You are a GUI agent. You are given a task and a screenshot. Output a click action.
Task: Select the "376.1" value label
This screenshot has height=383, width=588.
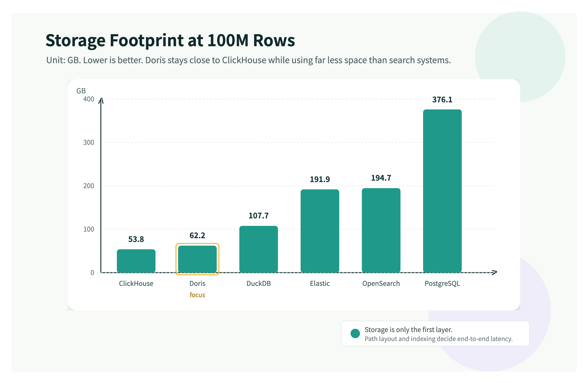(x=442, y=100)
